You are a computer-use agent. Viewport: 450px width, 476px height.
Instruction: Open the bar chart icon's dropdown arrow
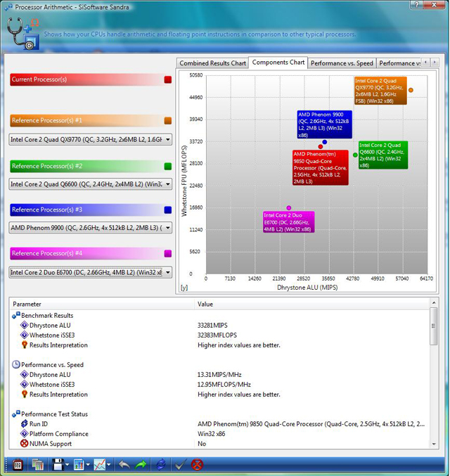coord(88,465)
